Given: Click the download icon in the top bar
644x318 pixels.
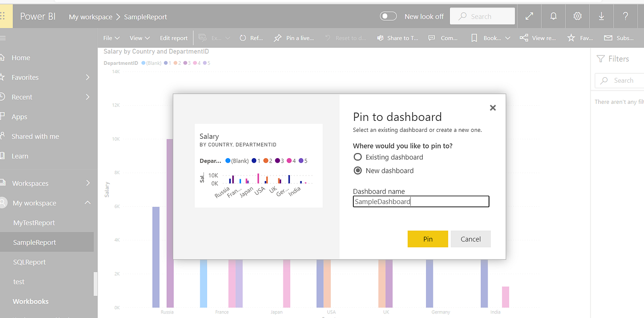Looking at the screenshot, I should point(601,16).
